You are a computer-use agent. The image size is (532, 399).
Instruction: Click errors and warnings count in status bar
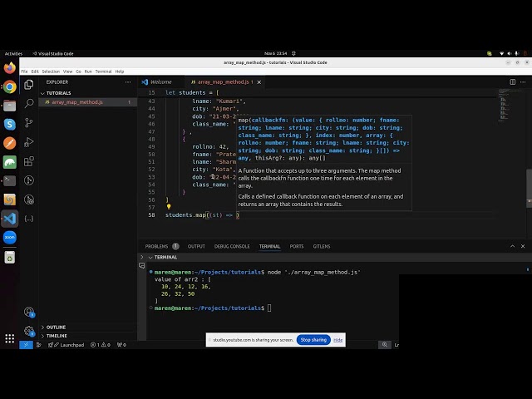(x=101, y=345)
